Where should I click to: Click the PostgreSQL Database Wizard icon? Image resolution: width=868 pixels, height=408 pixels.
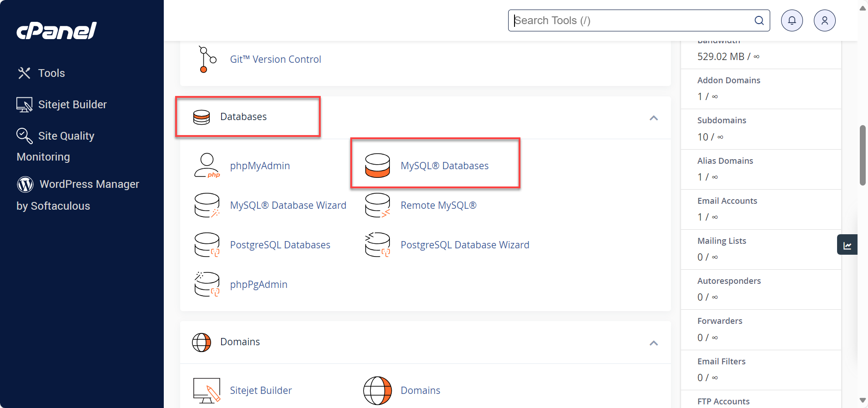[378, 245]
